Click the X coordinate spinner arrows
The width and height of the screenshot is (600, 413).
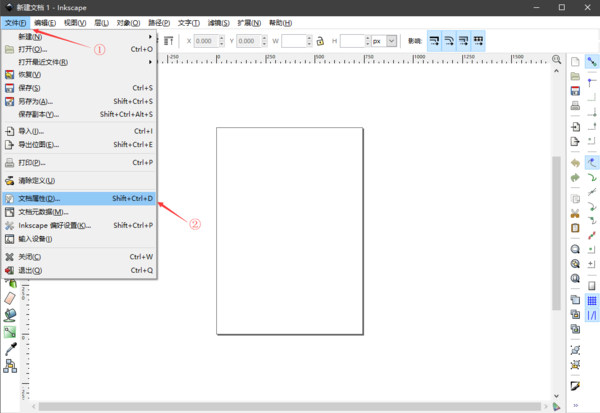tap(222, 41)
